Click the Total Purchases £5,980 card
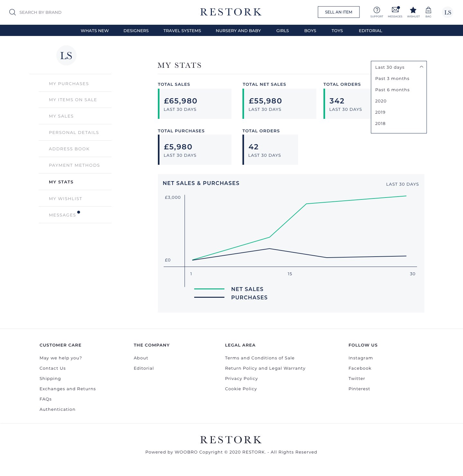The width and height of the screenshot is (463, 476). click(195, 150)
